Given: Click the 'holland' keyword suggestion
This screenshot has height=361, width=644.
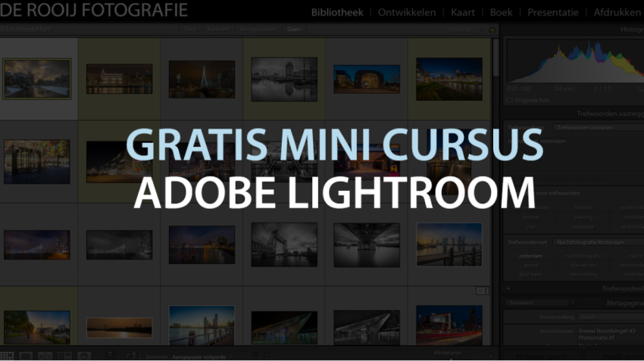Looking at the screenshot, I should point(583,207).
